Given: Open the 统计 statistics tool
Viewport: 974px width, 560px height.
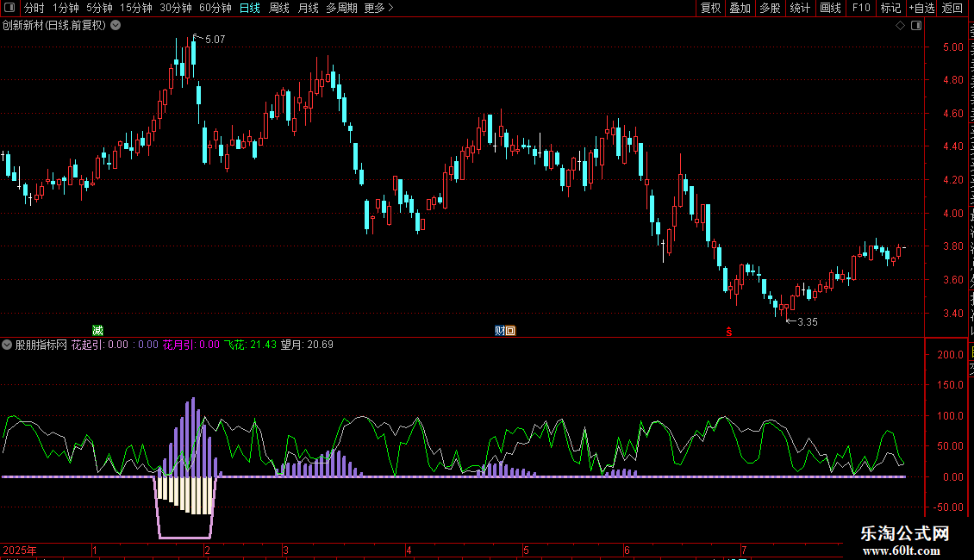Looking at the screenshot, I should click(799, 8).
